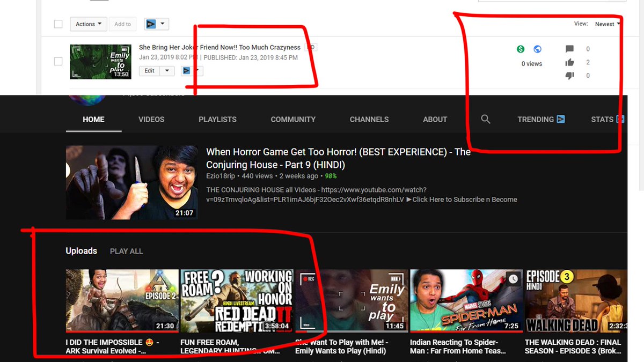Click the thumbs up likes icon

570,62
